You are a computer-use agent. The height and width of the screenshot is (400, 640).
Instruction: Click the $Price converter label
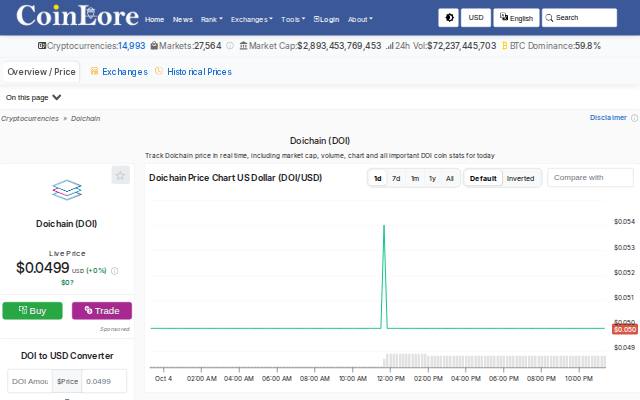(67, 381)
